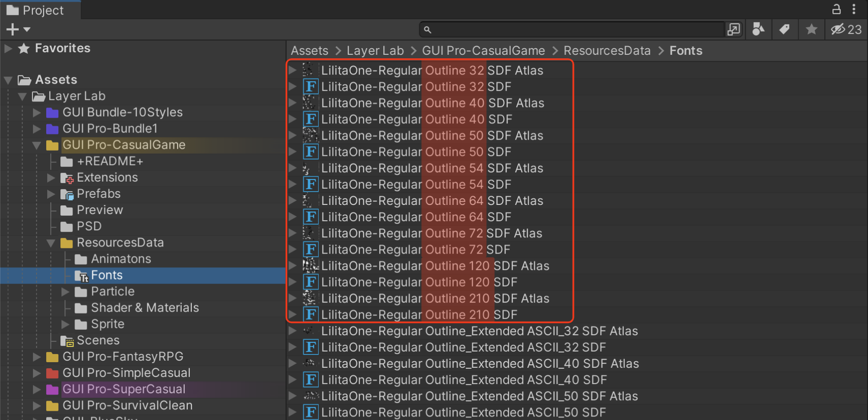Screen dimensions: 868x420
Task: Select LilitaOne-Regular Outline 72 SDF Atlas
Action: coord(431,233)
